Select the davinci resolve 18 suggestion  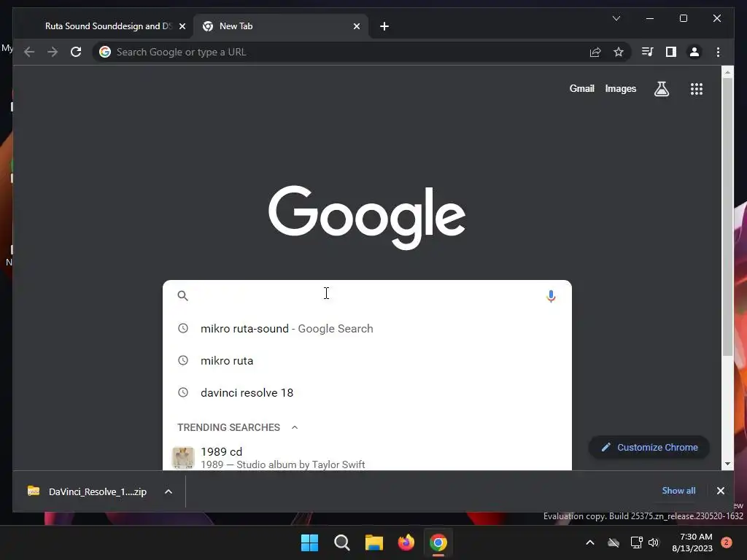coord(367,392)
